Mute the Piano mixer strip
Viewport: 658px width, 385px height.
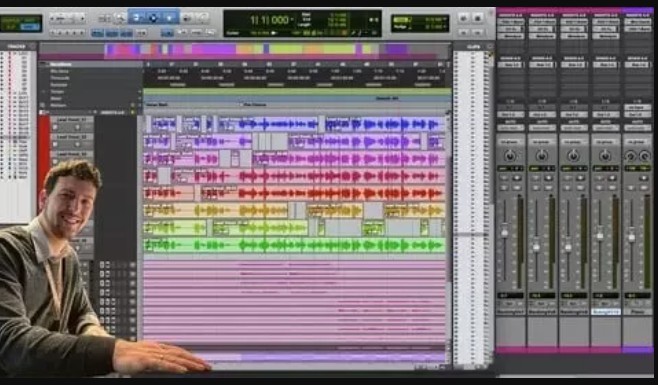pyautogui.click(x=644, y=187)
